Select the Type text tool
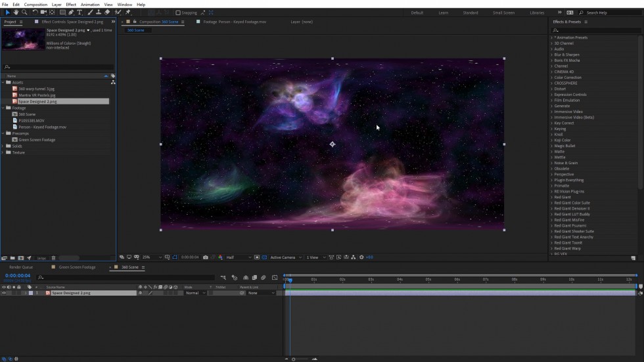 pos(80,12)
